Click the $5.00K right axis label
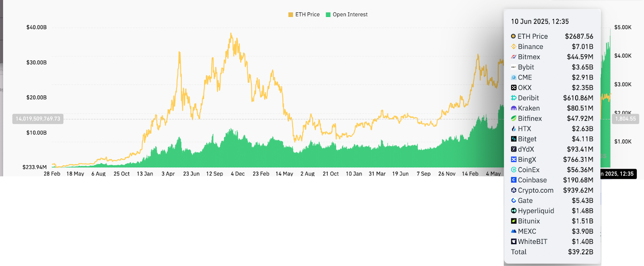644x266 pixels. point(623,27)
